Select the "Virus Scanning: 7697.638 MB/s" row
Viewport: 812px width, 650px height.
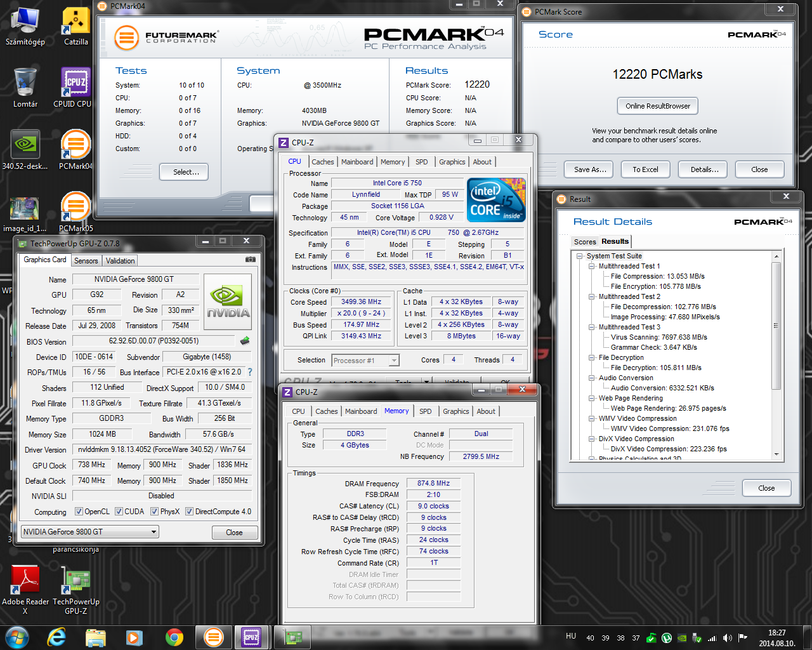click(658, 337)
